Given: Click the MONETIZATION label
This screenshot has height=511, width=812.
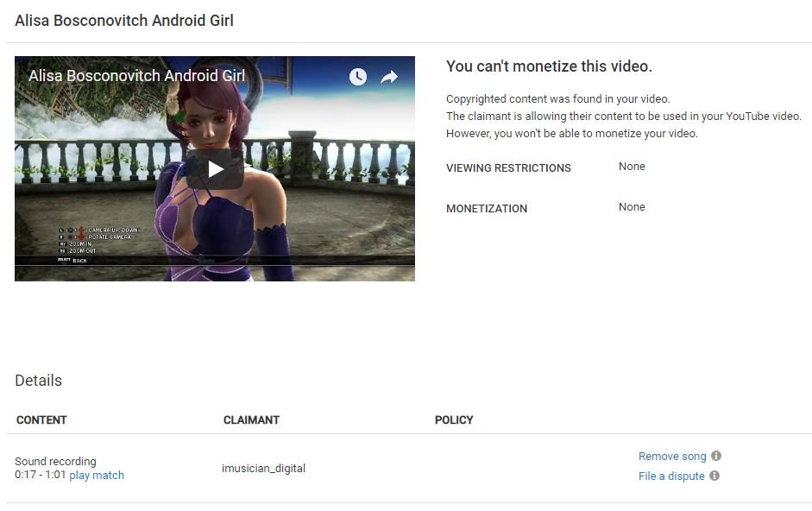Looking at the screenshot, I should click(x=487, y=208).
